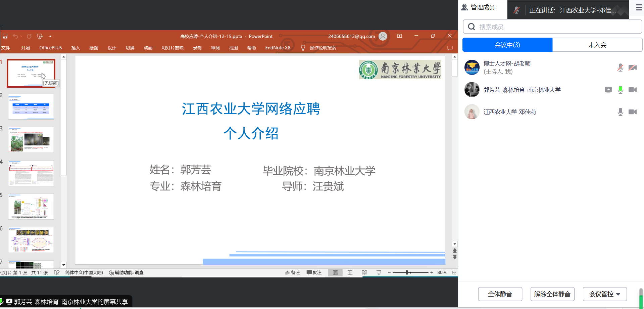Switch to the 插入 tab

(x=76, y=48)
